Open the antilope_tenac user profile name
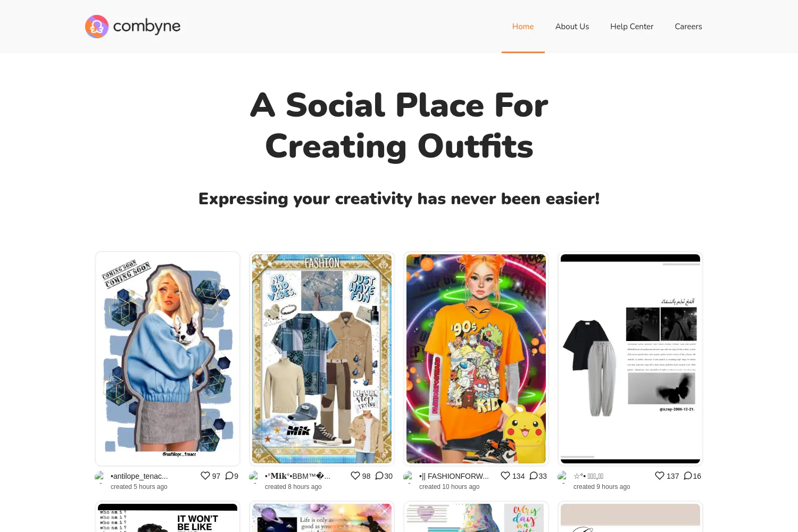The image size is (798, 532). (139, 476)
